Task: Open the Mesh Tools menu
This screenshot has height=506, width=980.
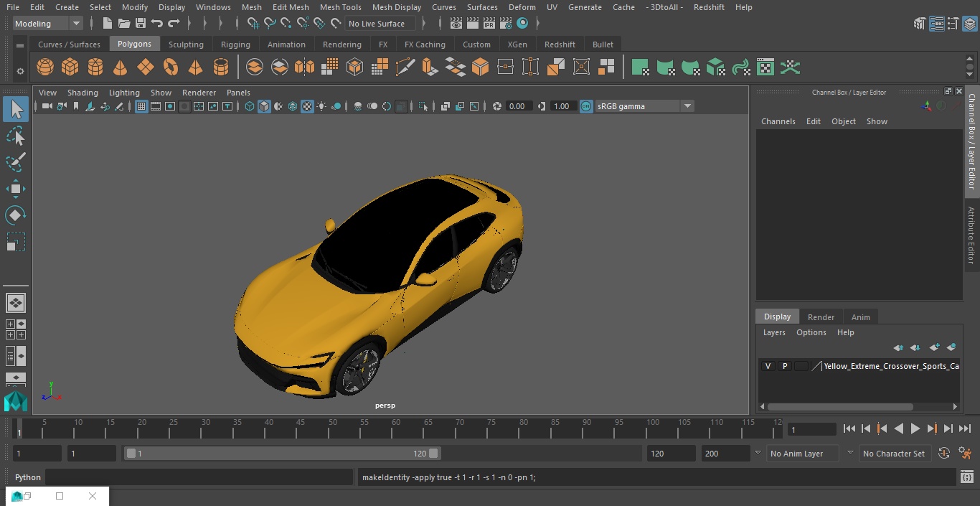Action: [x=340, y=7]
